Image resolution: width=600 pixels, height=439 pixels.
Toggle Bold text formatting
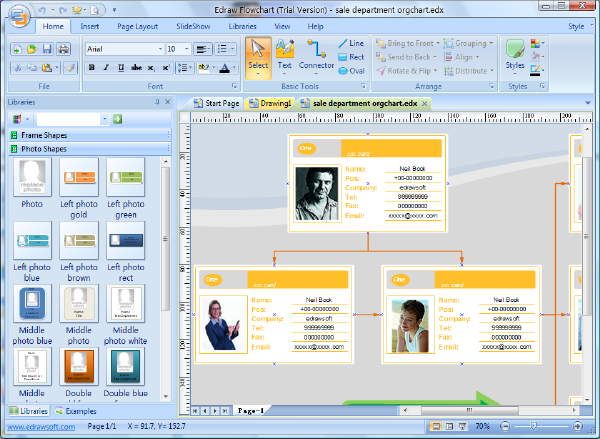[x=91, y=69]
